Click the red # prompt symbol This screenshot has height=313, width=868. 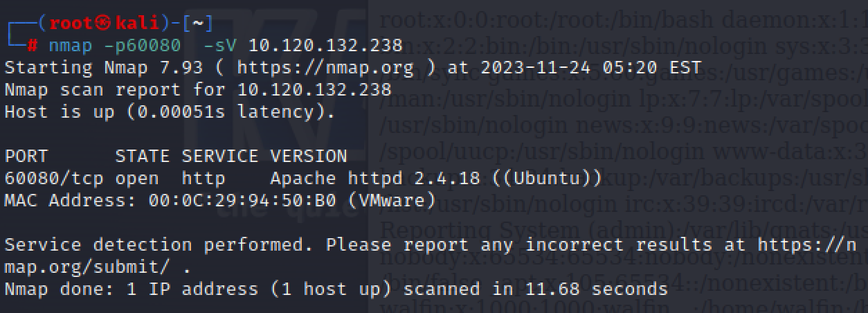coord(33,46)
